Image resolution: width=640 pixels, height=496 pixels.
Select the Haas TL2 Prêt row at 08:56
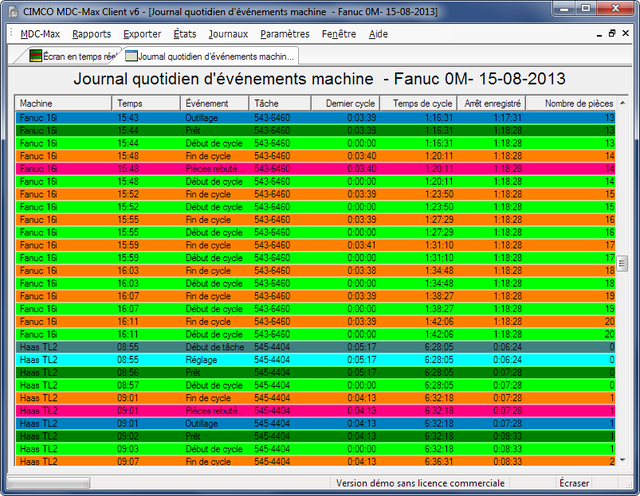click(316, 372)
